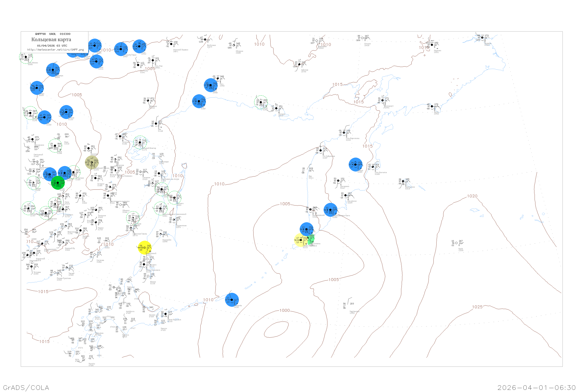Screen dimensions: 588x392
Task: Click the Екатерино-Никольское dashed green station marker
Action: pos(28,208)
